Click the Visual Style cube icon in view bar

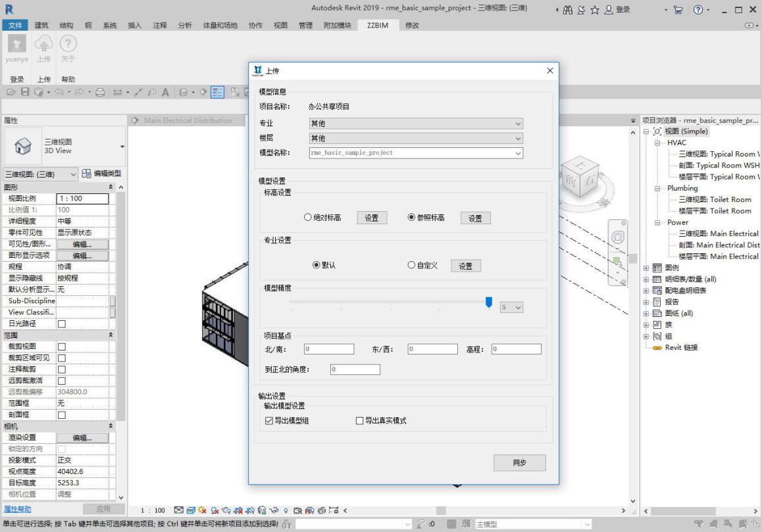pyautogui.click(x=191, y=510)
